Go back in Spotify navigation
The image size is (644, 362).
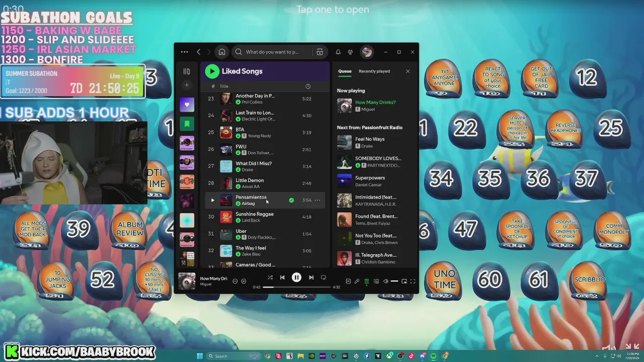point(199,52)
